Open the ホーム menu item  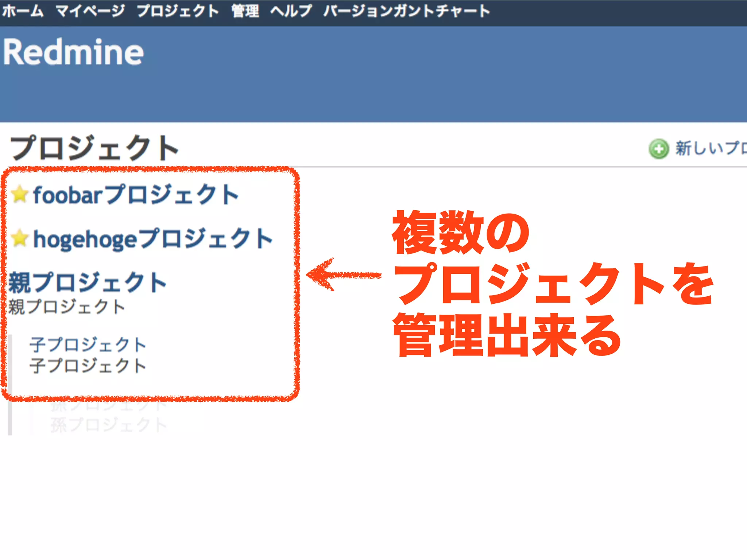(23, 11)
